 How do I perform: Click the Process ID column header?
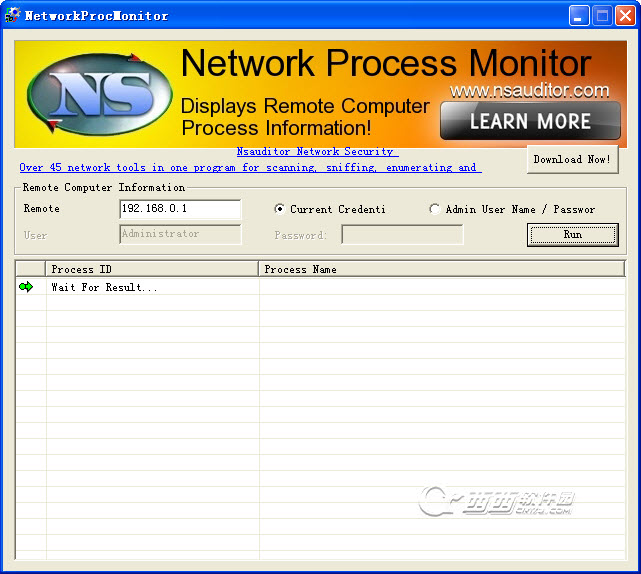152,269
